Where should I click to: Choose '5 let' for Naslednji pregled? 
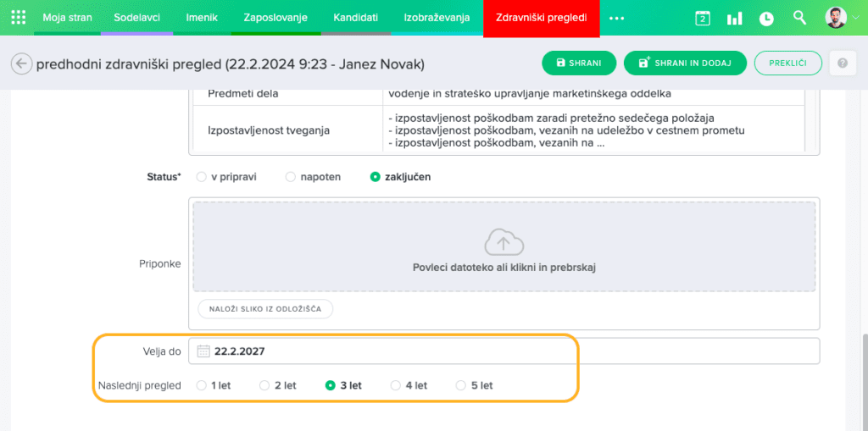(461, 385)
